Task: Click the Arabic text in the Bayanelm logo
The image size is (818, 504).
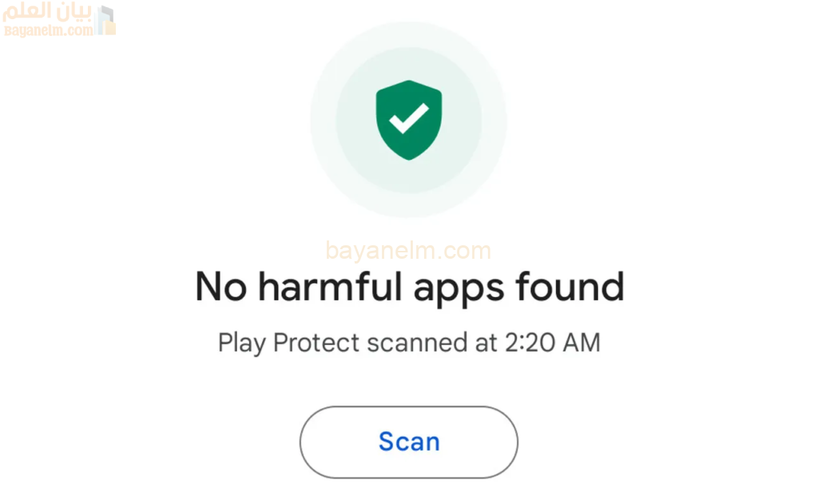Action: 48,12
